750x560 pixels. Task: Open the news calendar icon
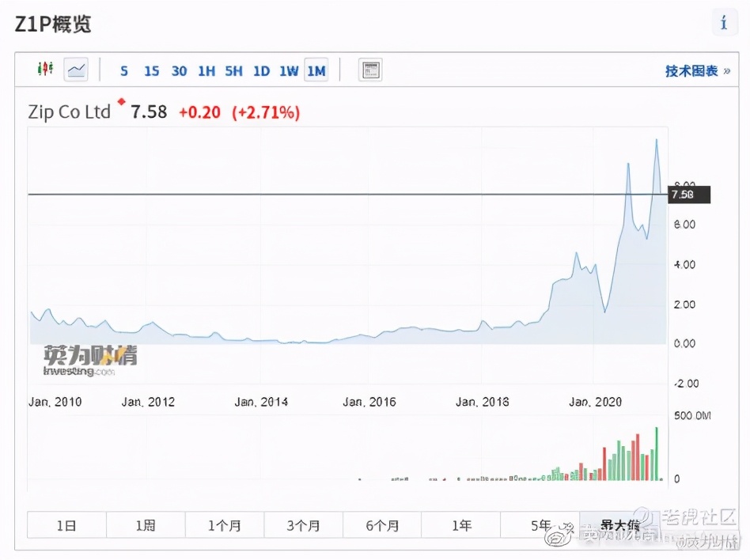370,70
